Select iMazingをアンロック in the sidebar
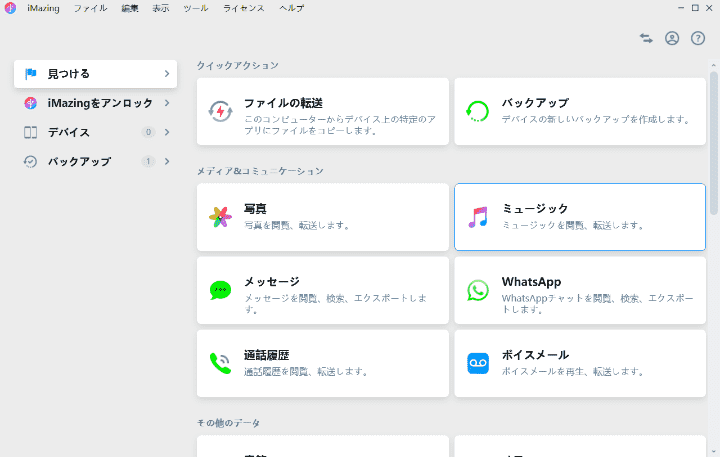Image resolution: width=720 pixels, height=457 pixels. click(96, 103)
